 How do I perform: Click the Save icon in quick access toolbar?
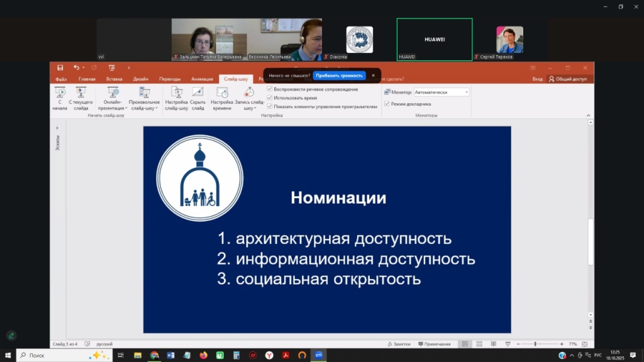point(60,68)
